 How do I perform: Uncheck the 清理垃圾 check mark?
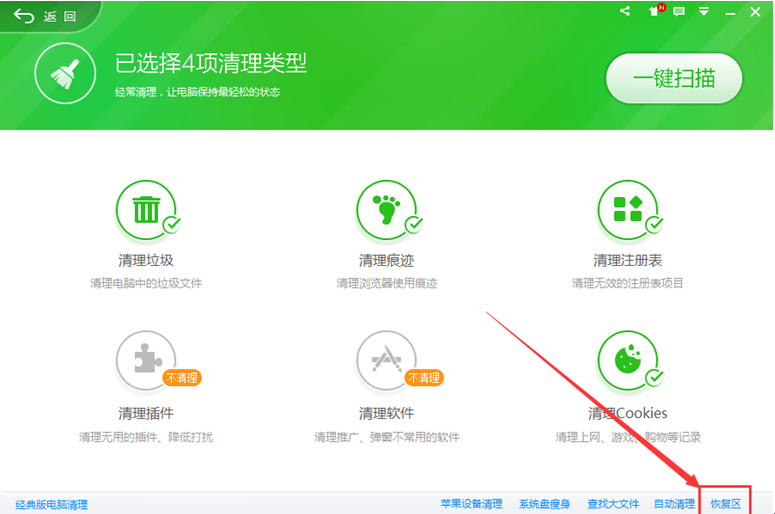point(172,224)
